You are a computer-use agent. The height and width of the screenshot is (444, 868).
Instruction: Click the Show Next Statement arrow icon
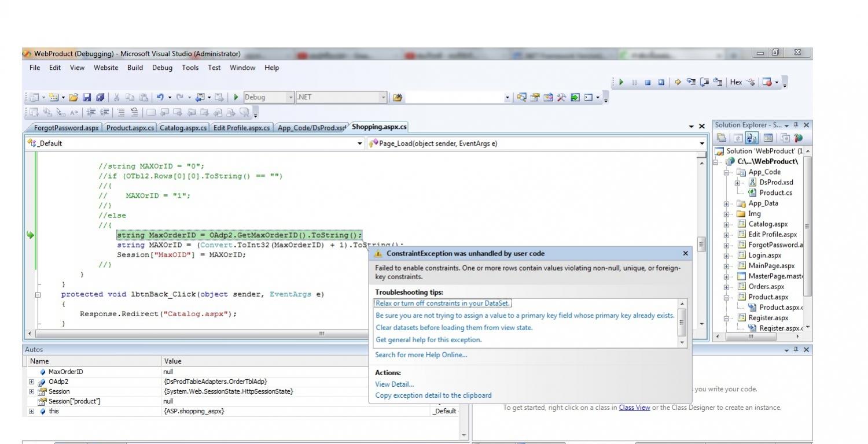point(678,82)
